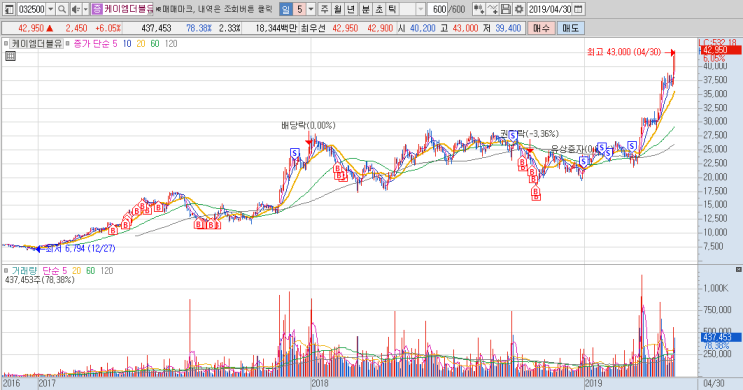Click moving average 120 price legend entry
Screen dimensions: 743x390
[x=171, y=44]
